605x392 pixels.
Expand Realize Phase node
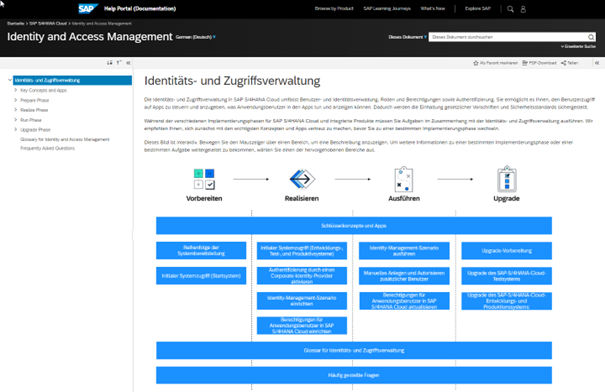point(15,110)
